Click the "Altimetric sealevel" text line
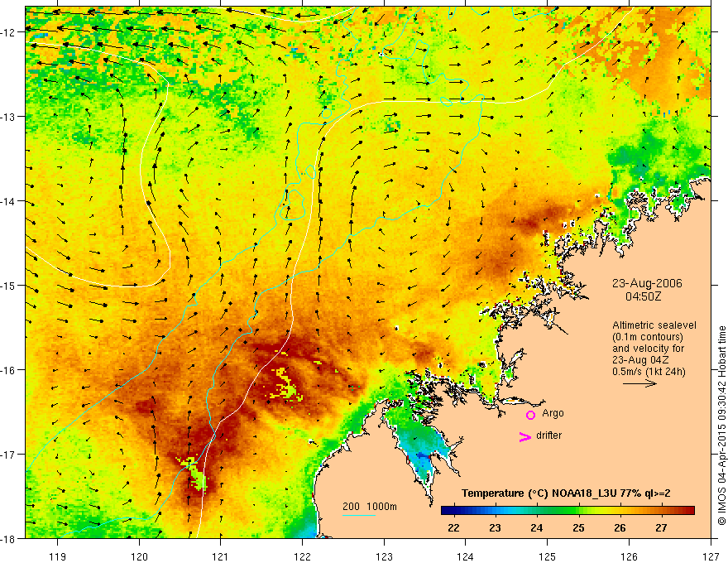 pos(654,325)
